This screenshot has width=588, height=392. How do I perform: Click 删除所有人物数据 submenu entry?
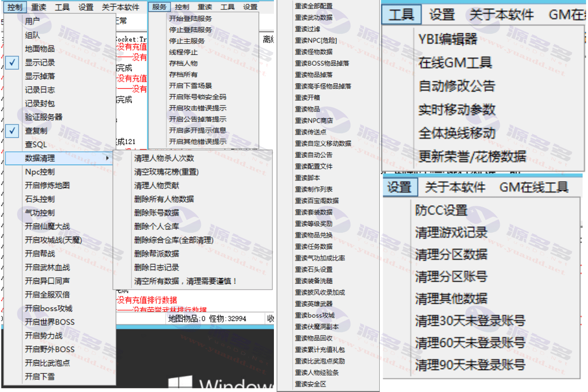pyautogui.click(x=164, y=199)
